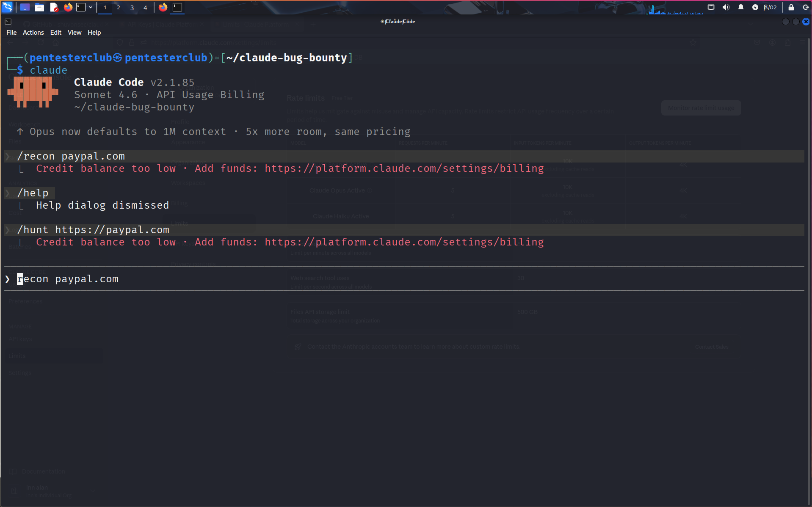Launch Firefox from the panel launcher
Image resolution: width=812 pixels, height=507 pixels.
pyautogui.click(x=68, y=7)
